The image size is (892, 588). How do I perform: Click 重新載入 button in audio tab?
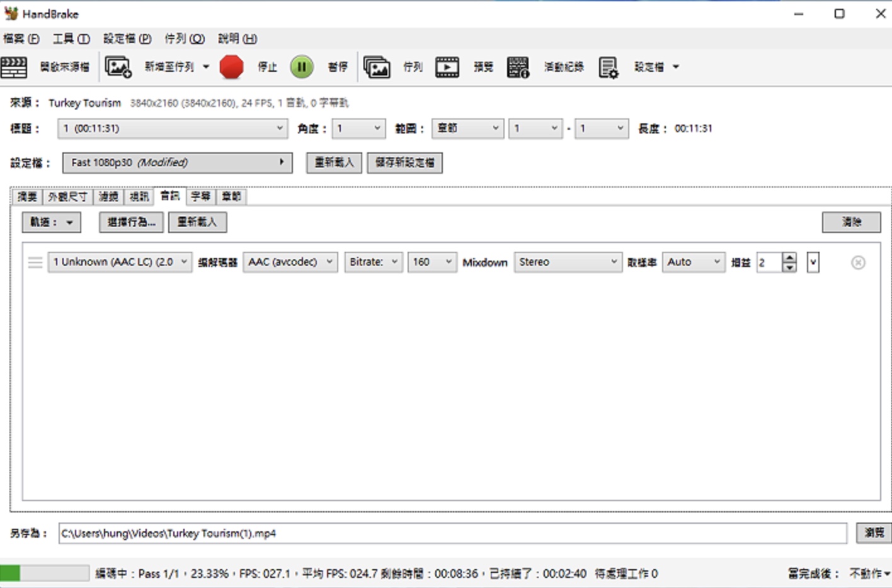tap(197, 222)
